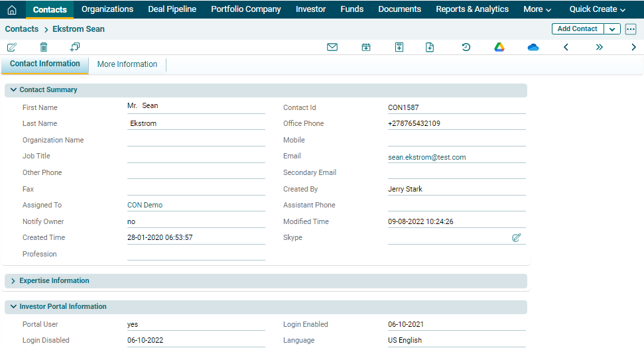Click the edit contact pencil icon
Screen dimensions: 644x350
pos(12,47)
